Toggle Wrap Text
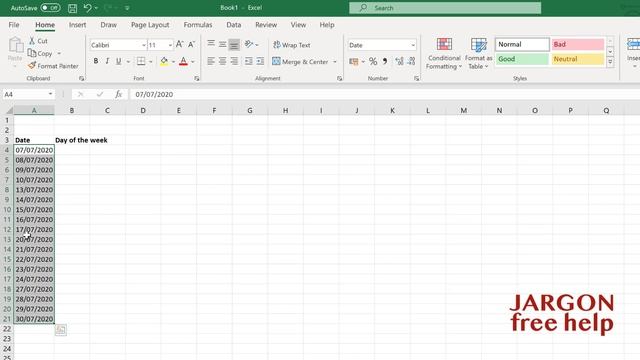This screenshot has width=640, height=360. point(292,45)
